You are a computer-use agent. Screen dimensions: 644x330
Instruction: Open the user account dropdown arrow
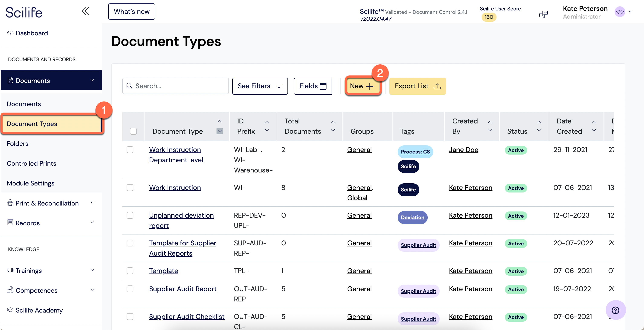point(630,12)
